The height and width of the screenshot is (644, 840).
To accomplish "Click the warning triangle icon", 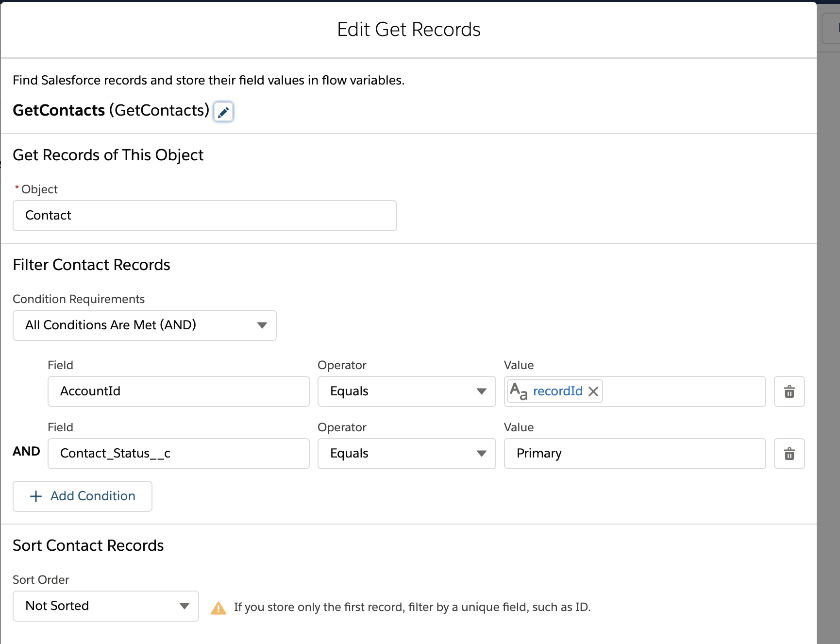I will (218, 608).
